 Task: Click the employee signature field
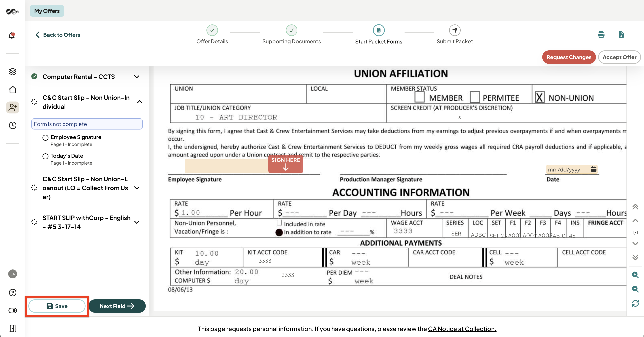pyautogui.click(x=227, y=166)
